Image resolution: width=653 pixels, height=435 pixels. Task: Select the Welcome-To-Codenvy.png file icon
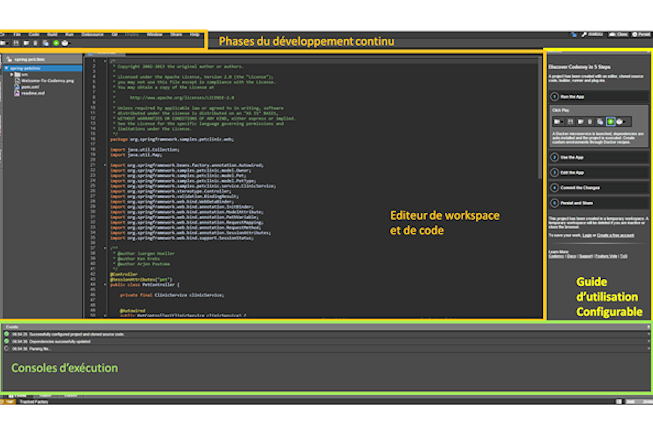[x=14, y=80]
